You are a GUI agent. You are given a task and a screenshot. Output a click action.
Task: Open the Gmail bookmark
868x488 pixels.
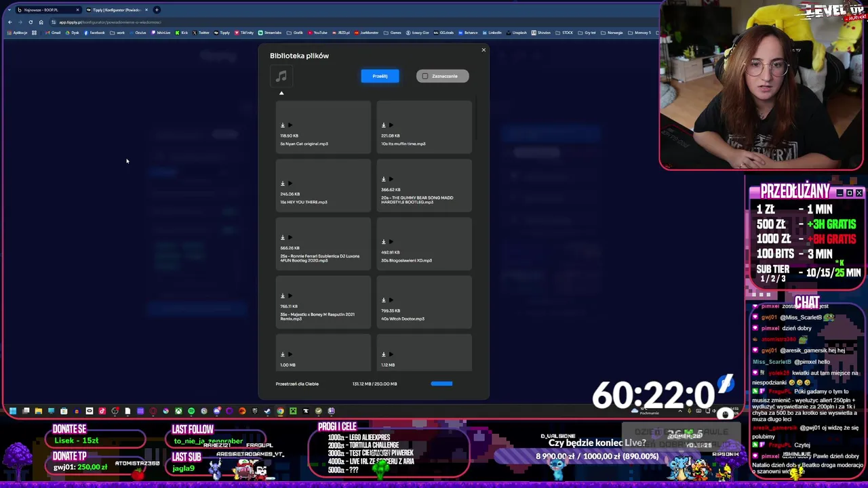coord(54,33)
